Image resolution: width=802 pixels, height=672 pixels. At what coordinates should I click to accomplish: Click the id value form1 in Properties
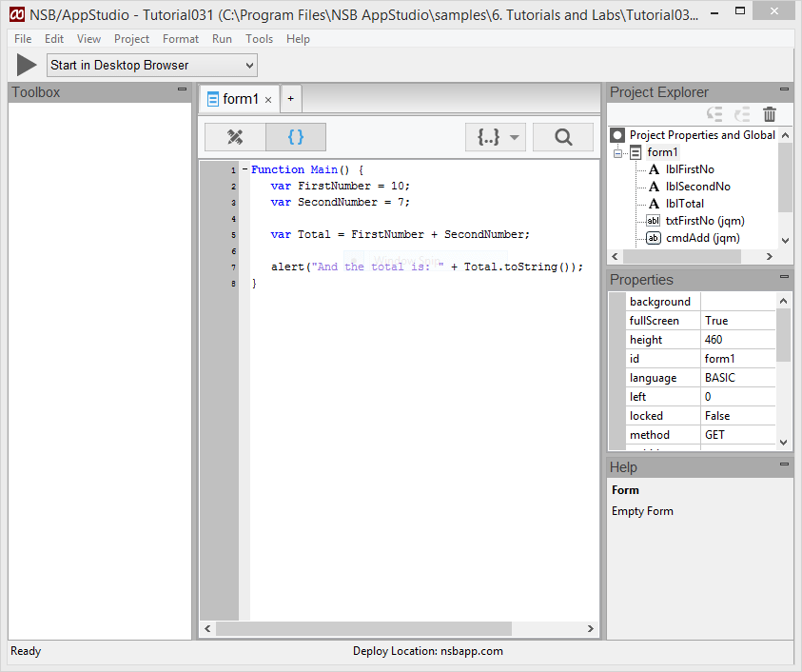click(x=738, y=359)
